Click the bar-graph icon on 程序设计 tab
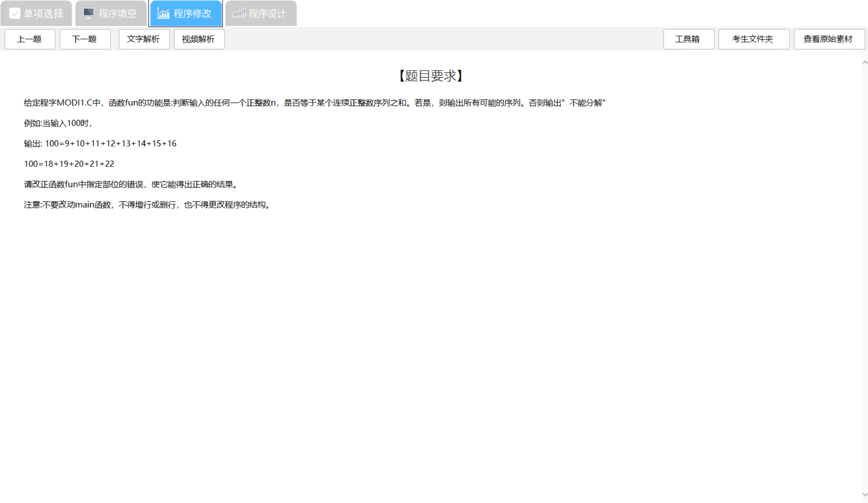 tap(238, 14)
